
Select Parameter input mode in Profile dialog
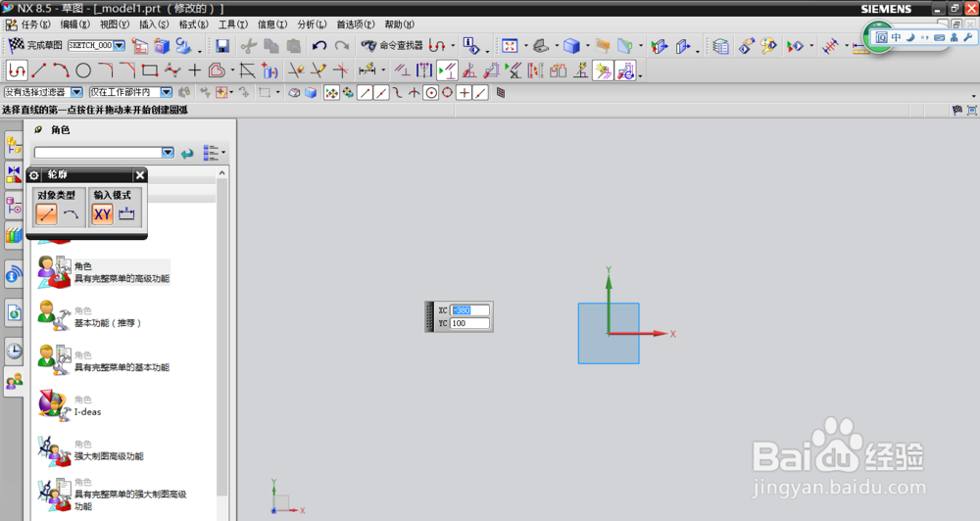[126, 214]
